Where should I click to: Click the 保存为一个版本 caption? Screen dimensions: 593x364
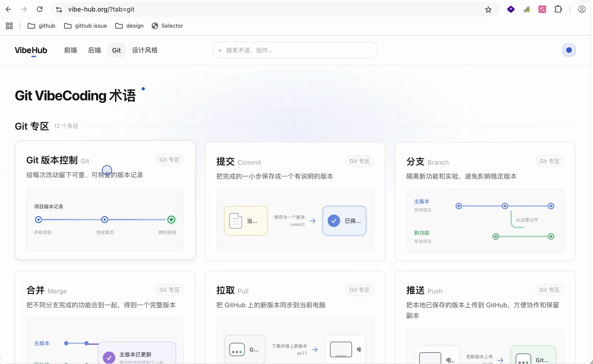coord(289,217)
